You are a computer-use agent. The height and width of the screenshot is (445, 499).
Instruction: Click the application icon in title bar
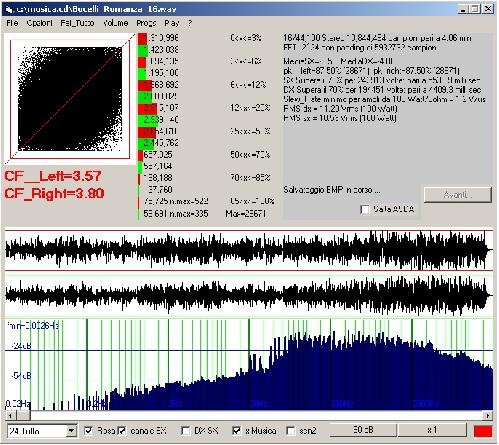8,9
